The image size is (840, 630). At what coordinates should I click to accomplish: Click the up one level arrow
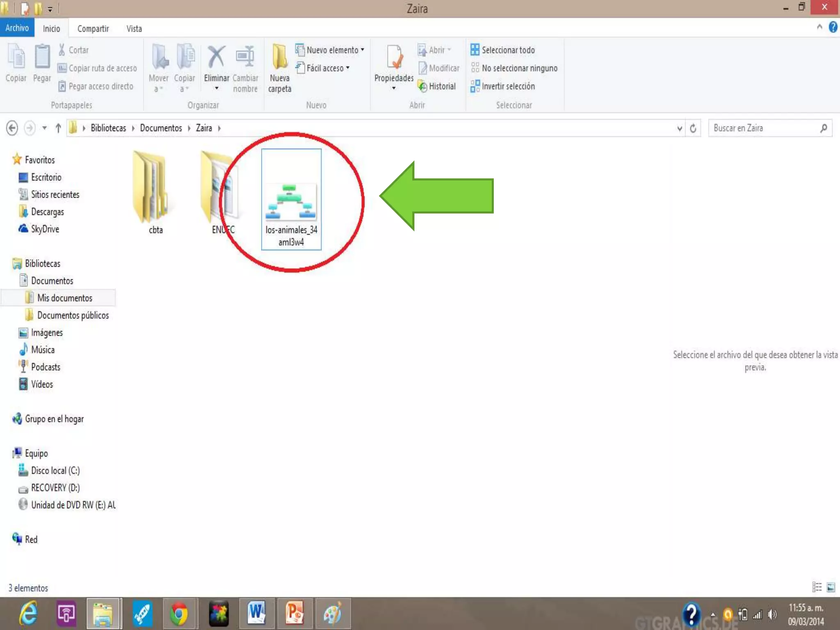(58, 128)
